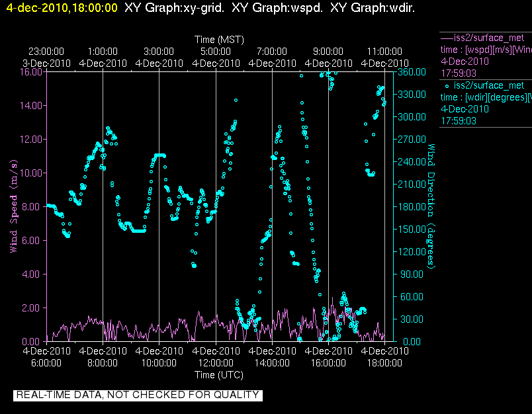This screenshot has height=414, width=532.
Task: Click the 5:00:00 MST time tick label
Action: 216,52
